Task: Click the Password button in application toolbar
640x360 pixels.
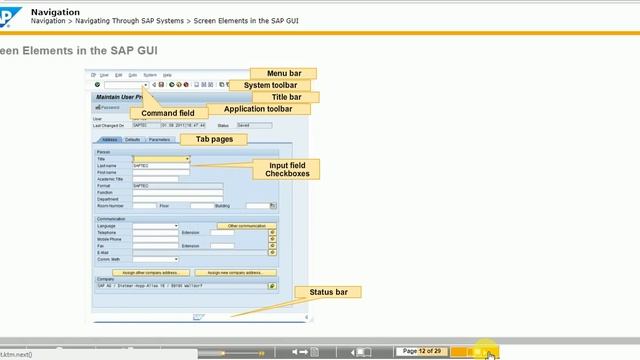Action: 107,108
